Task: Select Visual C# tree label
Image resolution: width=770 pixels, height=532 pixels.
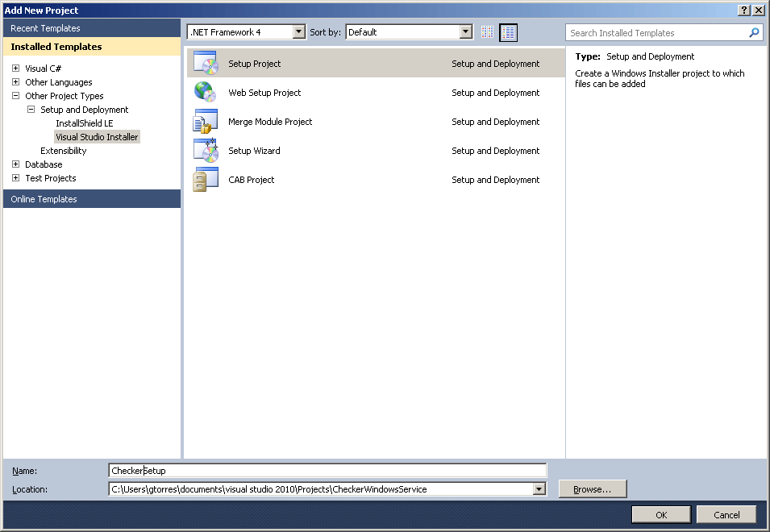Action: click(x=44, y=69)
